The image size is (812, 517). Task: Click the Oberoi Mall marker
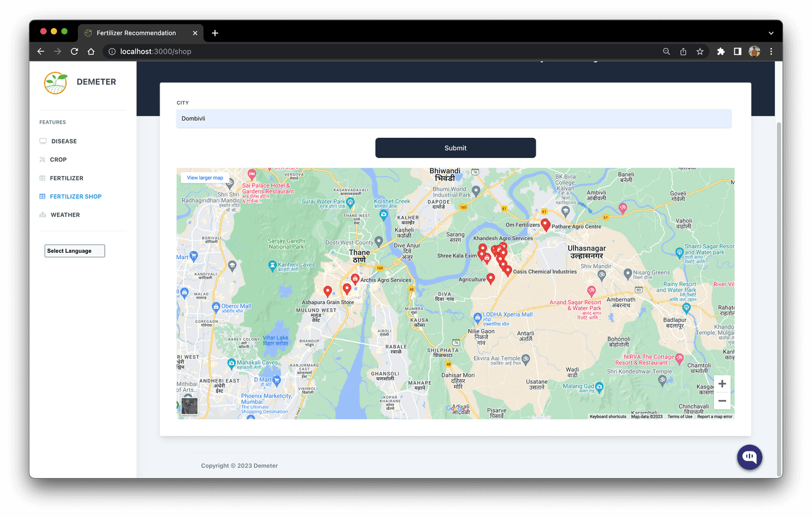(216, 307)
